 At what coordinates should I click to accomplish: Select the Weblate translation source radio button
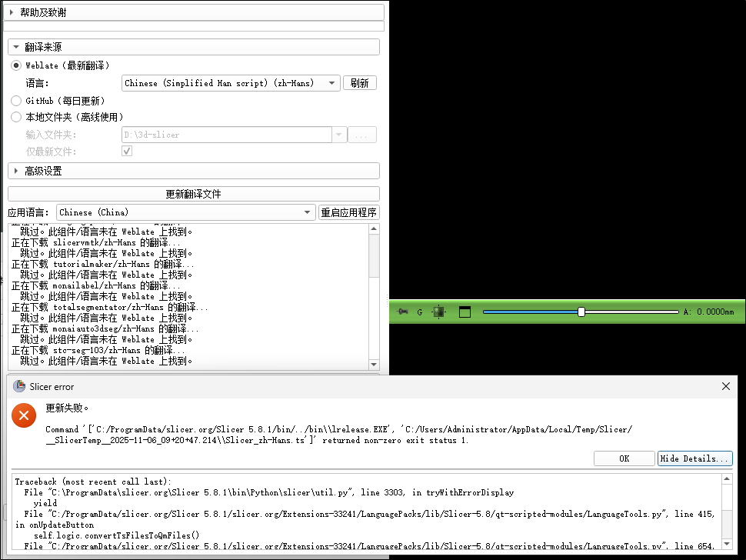pyautogui.click(x=16, y=66)
